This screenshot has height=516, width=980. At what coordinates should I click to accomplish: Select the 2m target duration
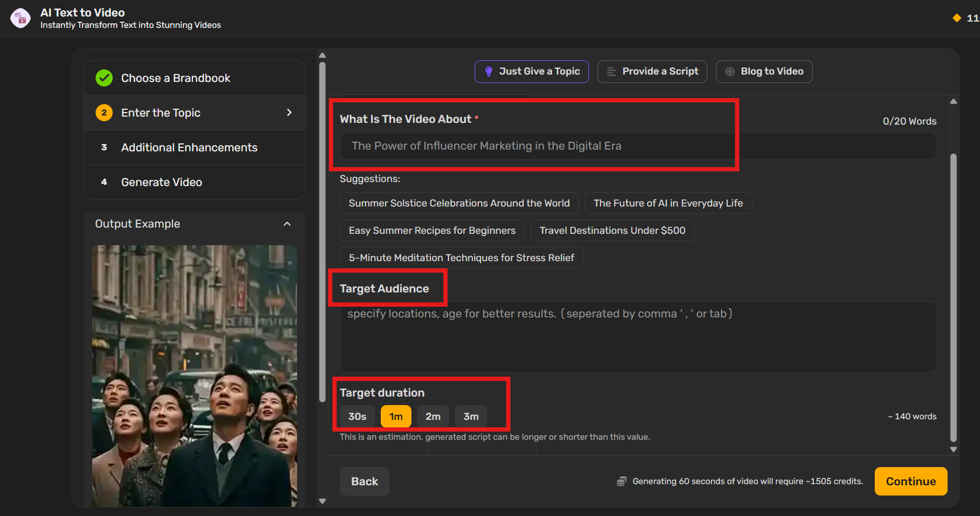click(x=433, y=416)
